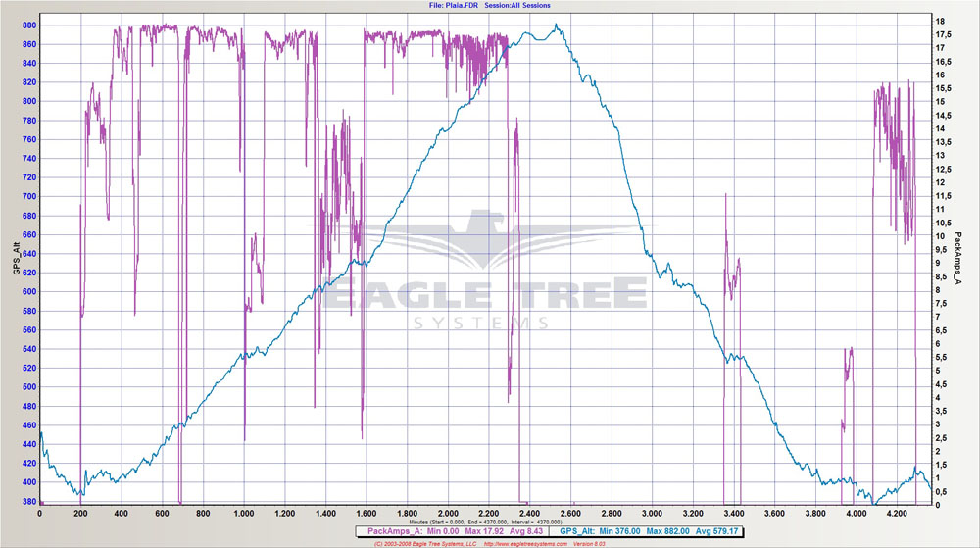The height and width of the screenshot is (548, 980).
Task: Click the 1.000 tick on the minutes axis
Action: (x=244, y=513)
